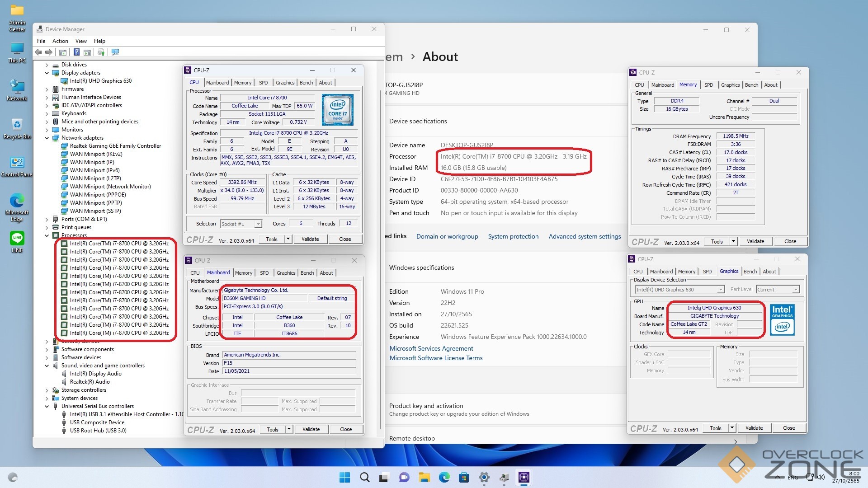Collapse the Processors tree node
This screenshot has width=868, height=488.
47,235
